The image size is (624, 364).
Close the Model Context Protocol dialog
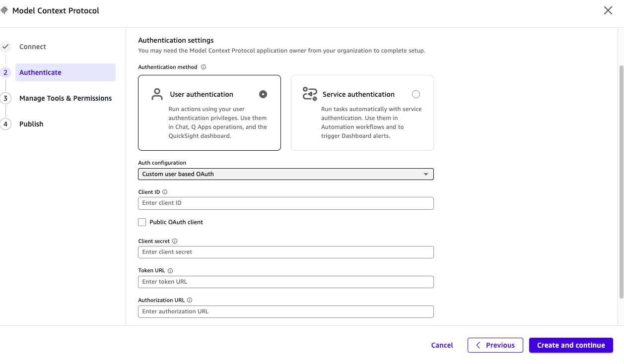point(608,10)
